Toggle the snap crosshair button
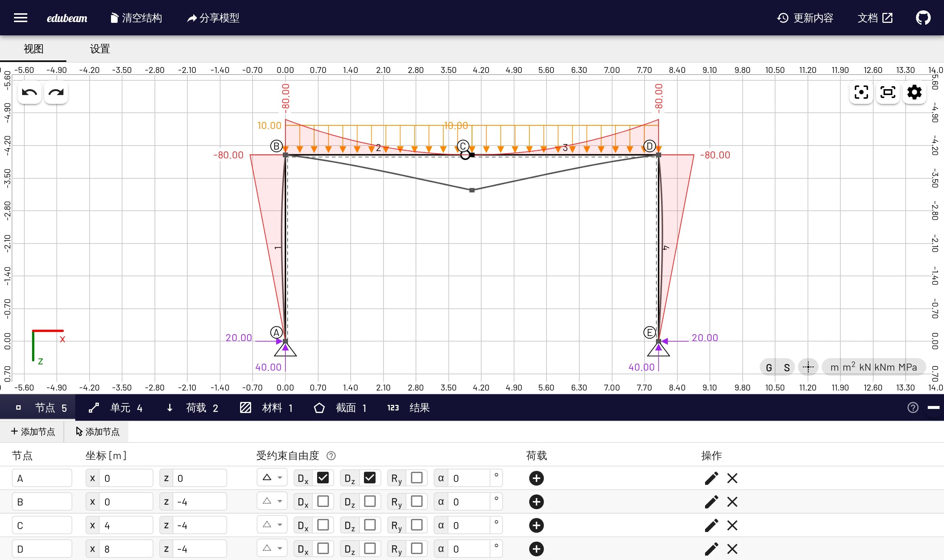Viewport: 944px width, 560px height. click(x=808, y=367)
